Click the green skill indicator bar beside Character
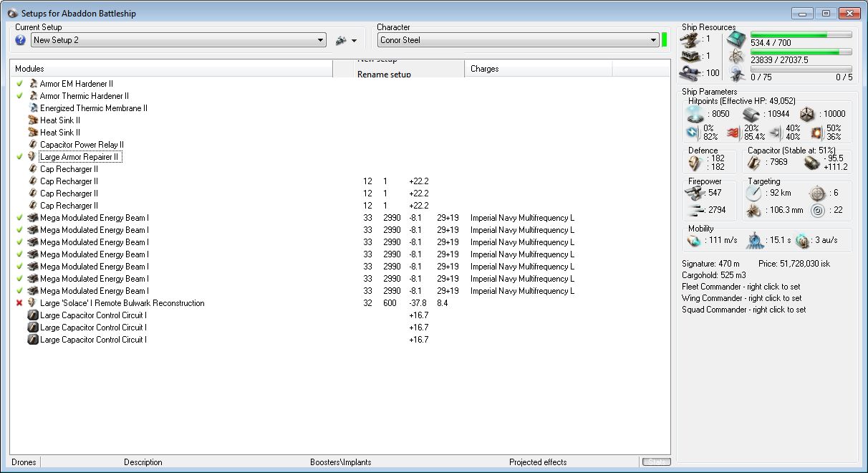 click(665, 40)
